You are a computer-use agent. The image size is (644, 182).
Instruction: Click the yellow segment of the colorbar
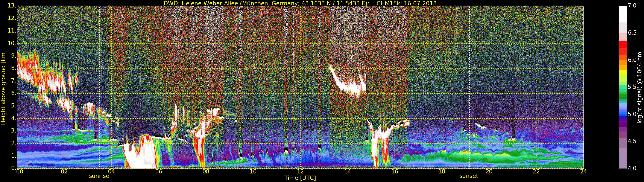tap(623, 72)
